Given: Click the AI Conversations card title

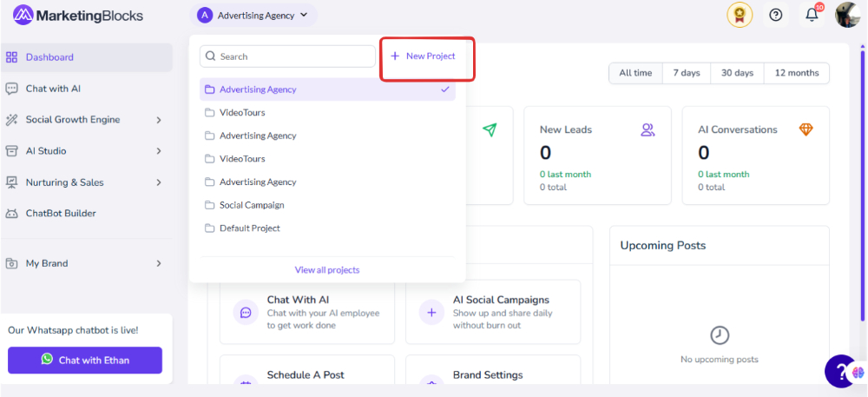Looking at the screenshot, I should 738,129.
